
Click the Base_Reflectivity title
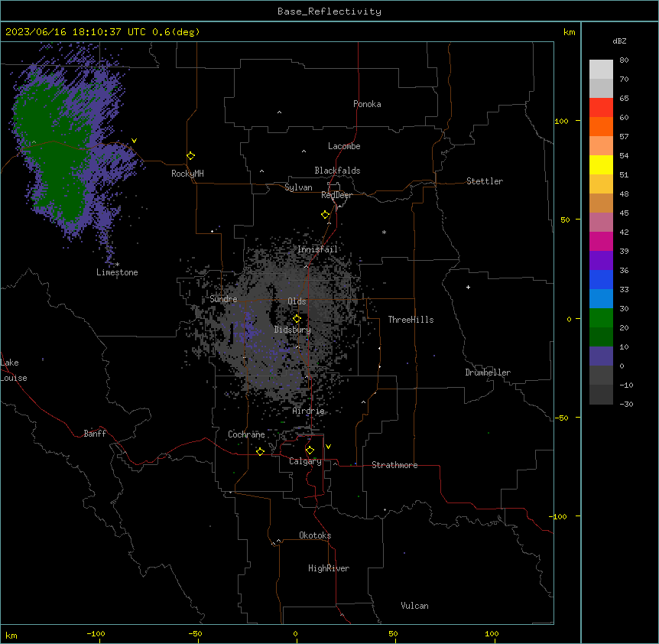[x=329, y=11]
